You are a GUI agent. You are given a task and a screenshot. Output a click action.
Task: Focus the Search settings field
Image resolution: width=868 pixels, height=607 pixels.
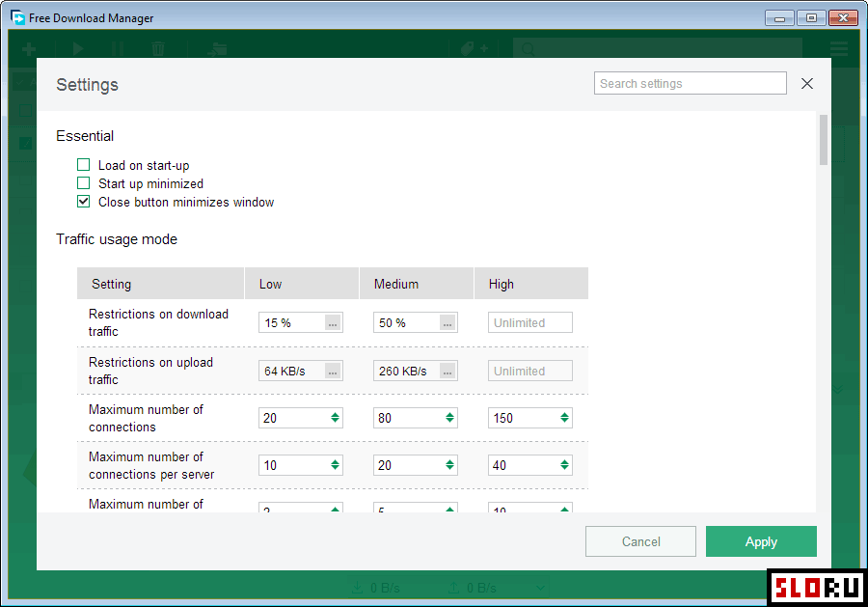coord(690,83)
